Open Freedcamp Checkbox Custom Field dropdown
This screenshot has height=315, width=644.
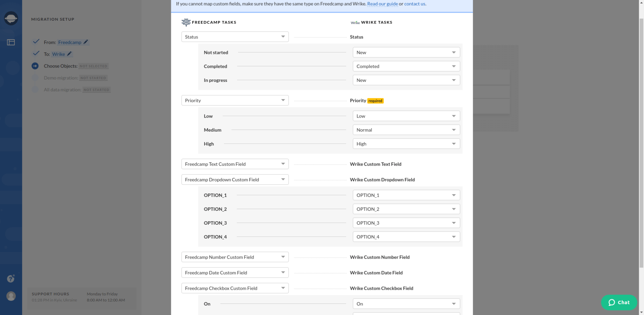[235, 288]
